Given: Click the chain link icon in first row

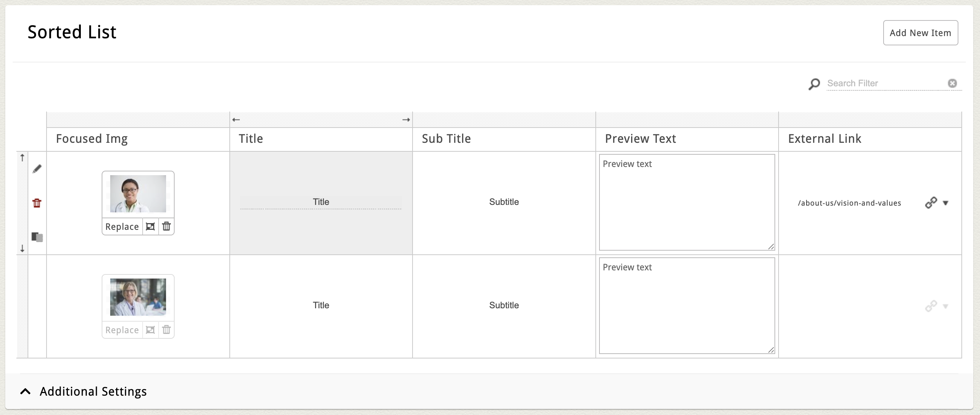Looking at the screenshot, I should click(x=930, y=203).
